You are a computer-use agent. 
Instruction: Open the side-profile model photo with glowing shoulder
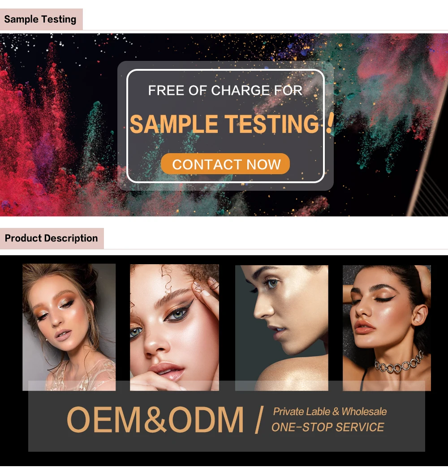click(x=281, y=328)
